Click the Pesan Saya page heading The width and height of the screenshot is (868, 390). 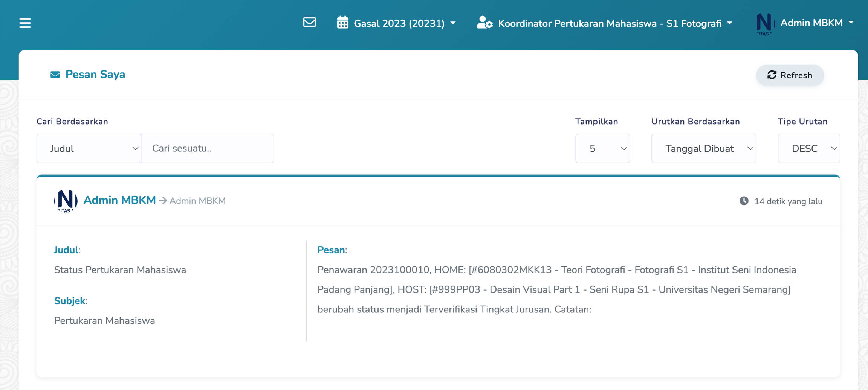[95, 75]
